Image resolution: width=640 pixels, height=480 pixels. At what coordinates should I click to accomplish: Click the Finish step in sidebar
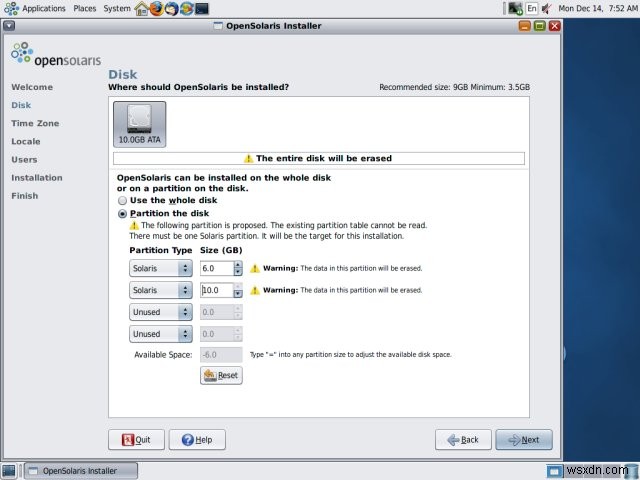click(x=24, y=196)
